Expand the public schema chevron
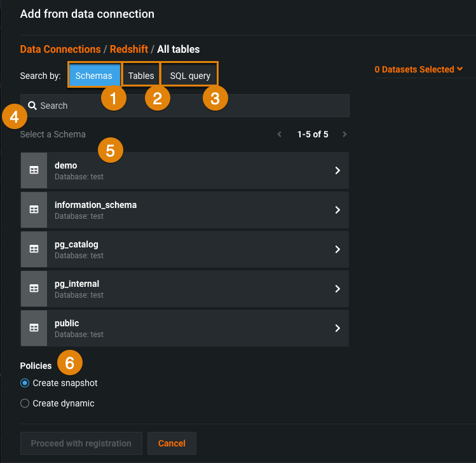476x463 pixels. (x=337, y=328)
